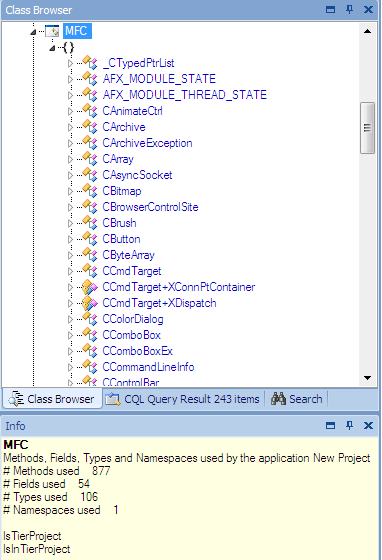Image resolution: width=382 pixels, height=560 pixels.
Task: Select CArchiveException in the tree
Action: pyautogui.click(x=147, y=143)
